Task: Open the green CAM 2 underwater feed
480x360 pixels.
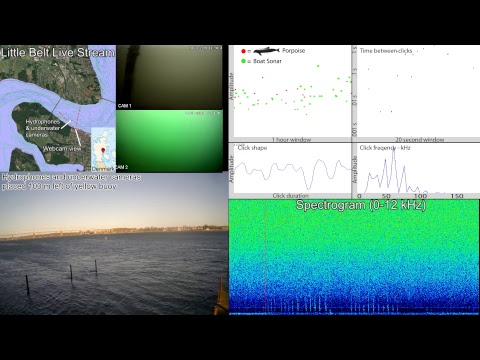Action: 169,141
